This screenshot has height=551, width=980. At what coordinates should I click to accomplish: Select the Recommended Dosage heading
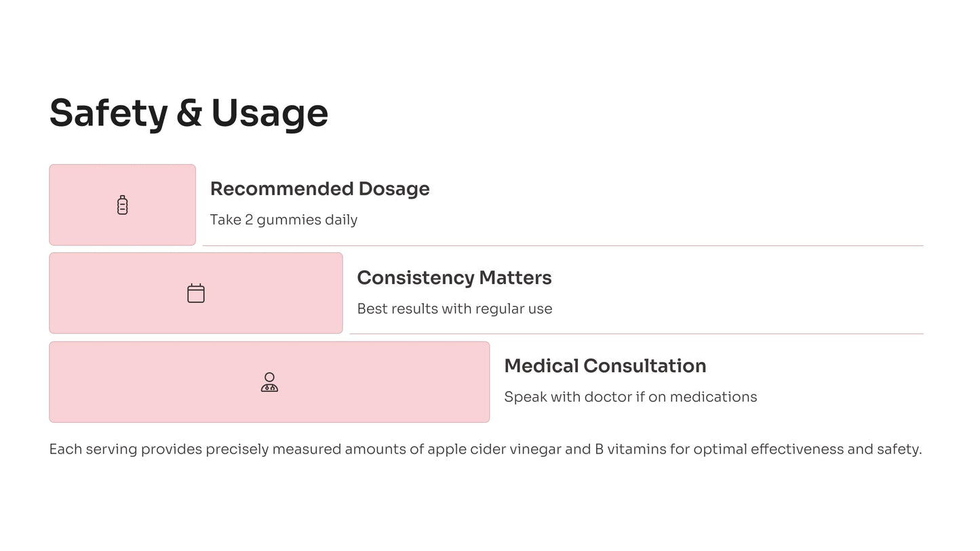tap(319, 188)
